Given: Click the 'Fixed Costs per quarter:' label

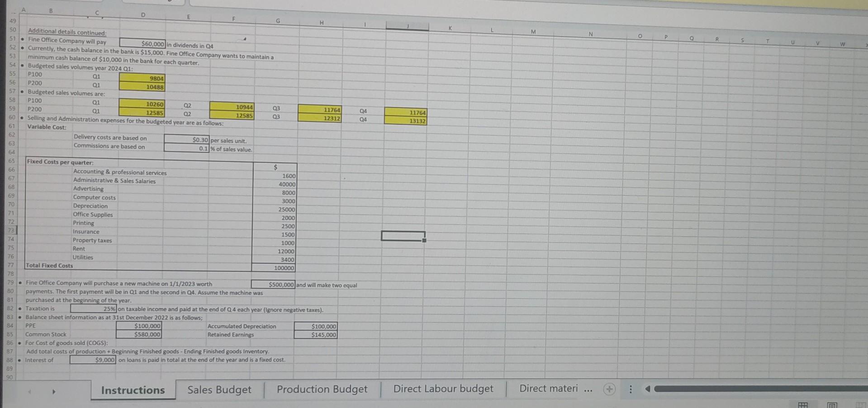Looking at the screenshot, I should pos(60,162).
